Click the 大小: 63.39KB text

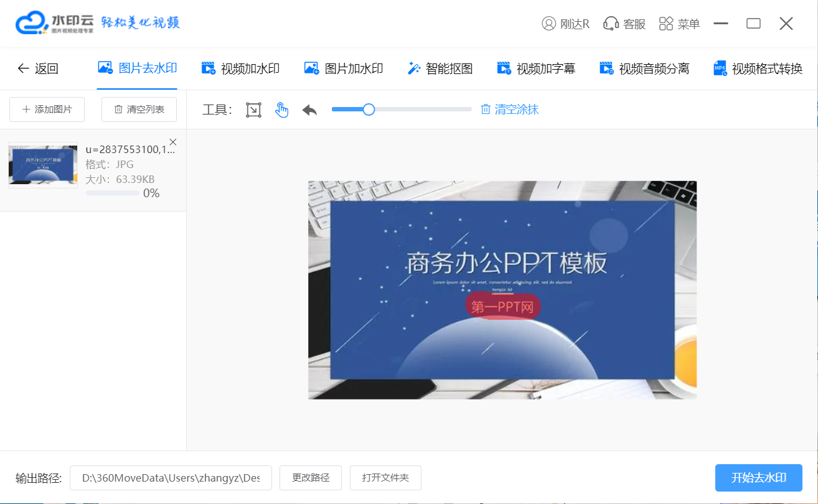click(120, 179)
